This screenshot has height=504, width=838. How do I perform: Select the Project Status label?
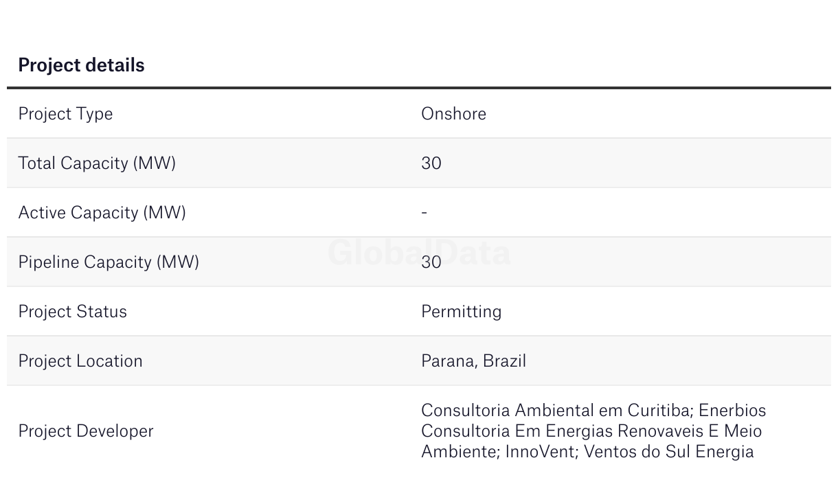pyautogui.click(x=72, y=312)
